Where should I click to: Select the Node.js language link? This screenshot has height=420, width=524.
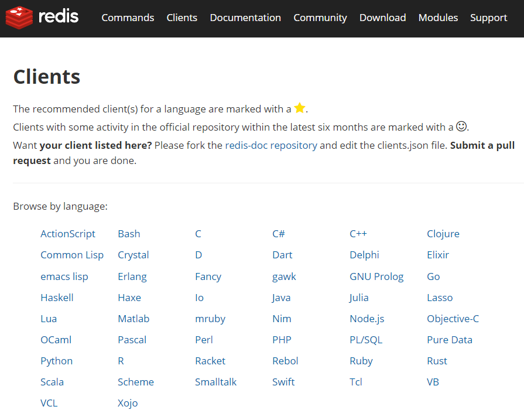(367, 318)
